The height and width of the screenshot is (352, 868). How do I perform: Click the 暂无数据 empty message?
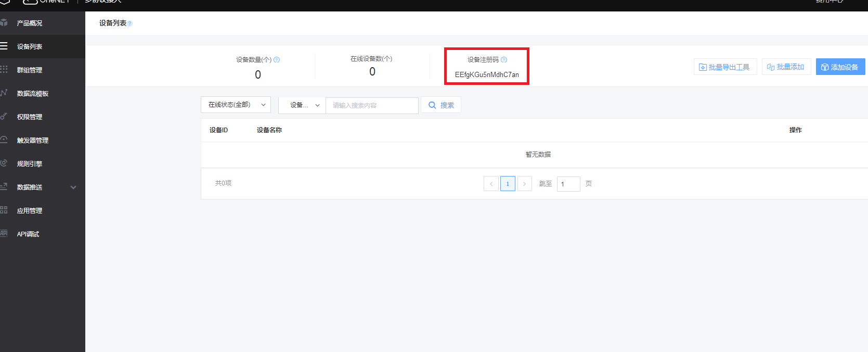pos(538,155)
